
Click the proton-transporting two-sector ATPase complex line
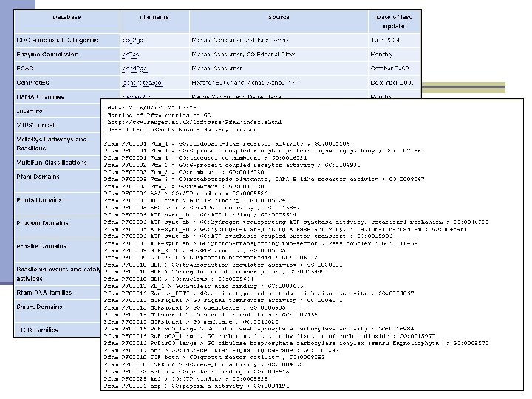coord(260,244)
